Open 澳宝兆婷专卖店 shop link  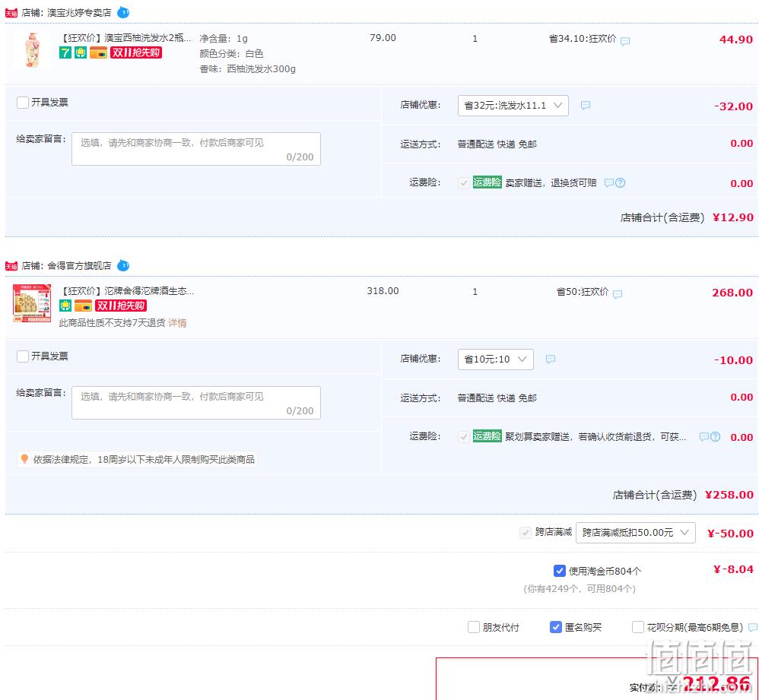pyautogui.click(x=79, y=13)
